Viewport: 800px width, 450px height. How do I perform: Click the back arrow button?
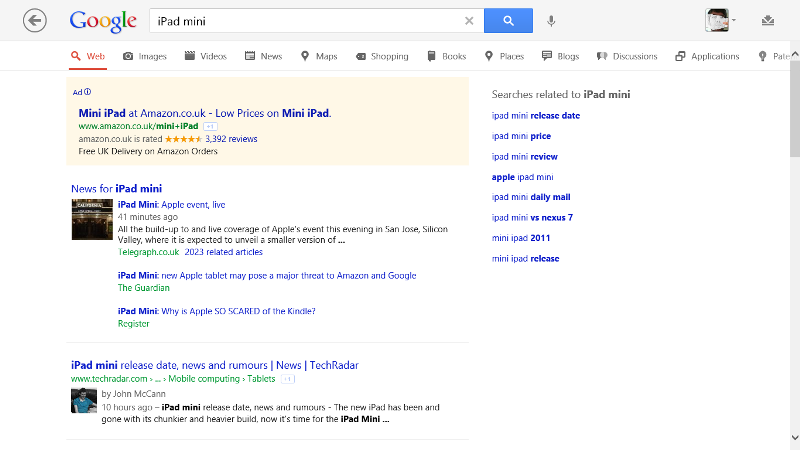click(x=35, y=21)
